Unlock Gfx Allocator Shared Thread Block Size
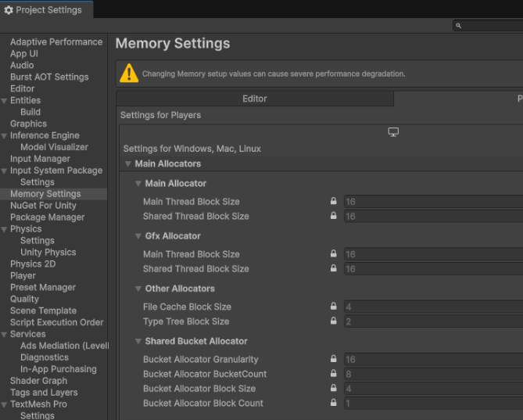This screenshot has height=420, width=523. coord(334,269)
